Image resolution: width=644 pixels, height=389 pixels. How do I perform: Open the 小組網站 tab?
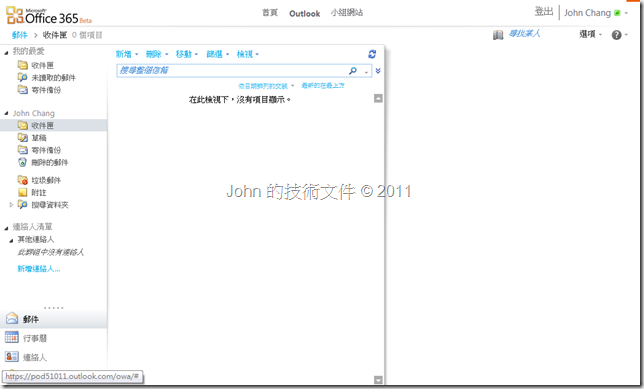347,13
